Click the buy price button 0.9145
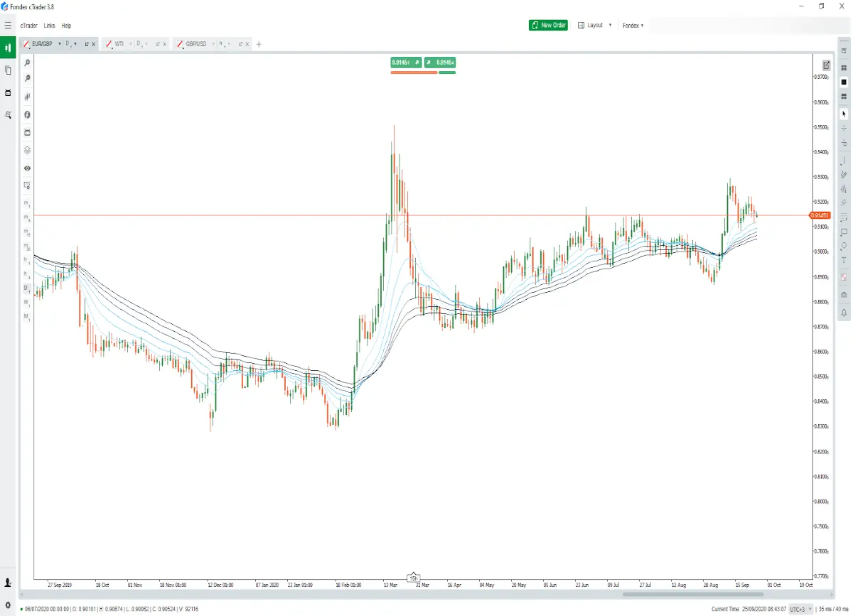Image resolution: width=853 pixels, height=616 pixels. tap(441, 62)
